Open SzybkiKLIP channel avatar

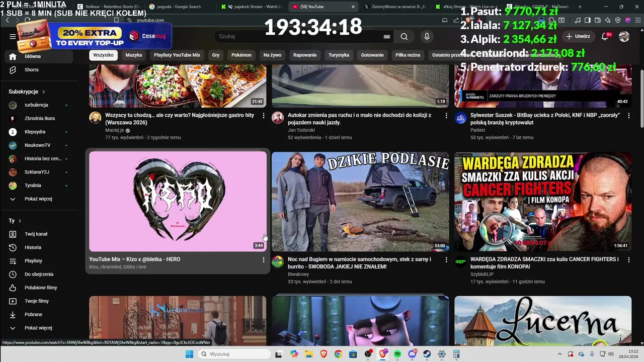point(460,262)
